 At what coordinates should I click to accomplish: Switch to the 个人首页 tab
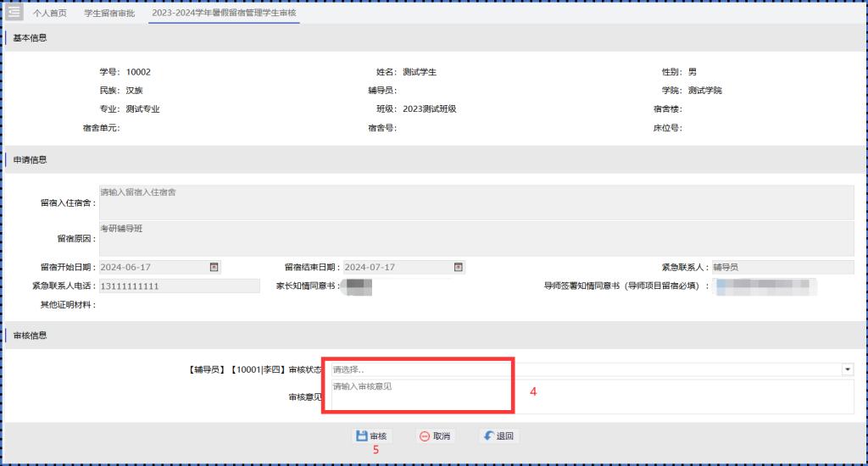coord(50,14)
